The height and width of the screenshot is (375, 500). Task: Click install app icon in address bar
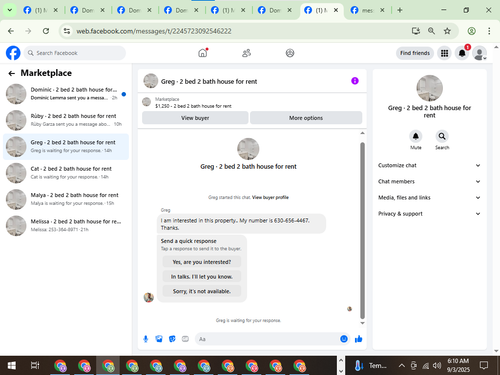415,31
